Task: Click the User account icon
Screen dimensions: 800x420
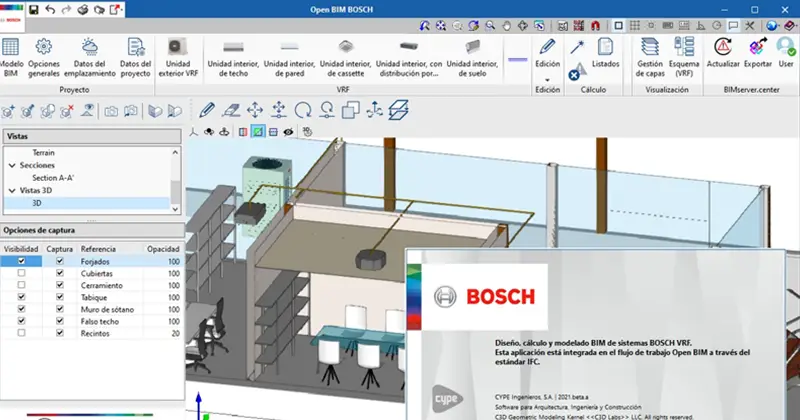Action: [x=786, y=53]
